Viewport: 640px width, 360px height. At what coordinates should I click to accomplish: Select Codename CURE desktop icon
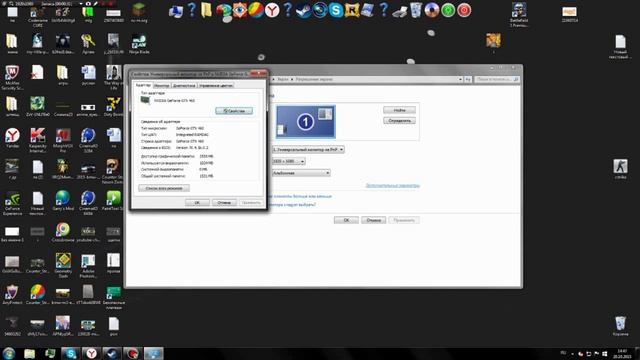[38, 16]
